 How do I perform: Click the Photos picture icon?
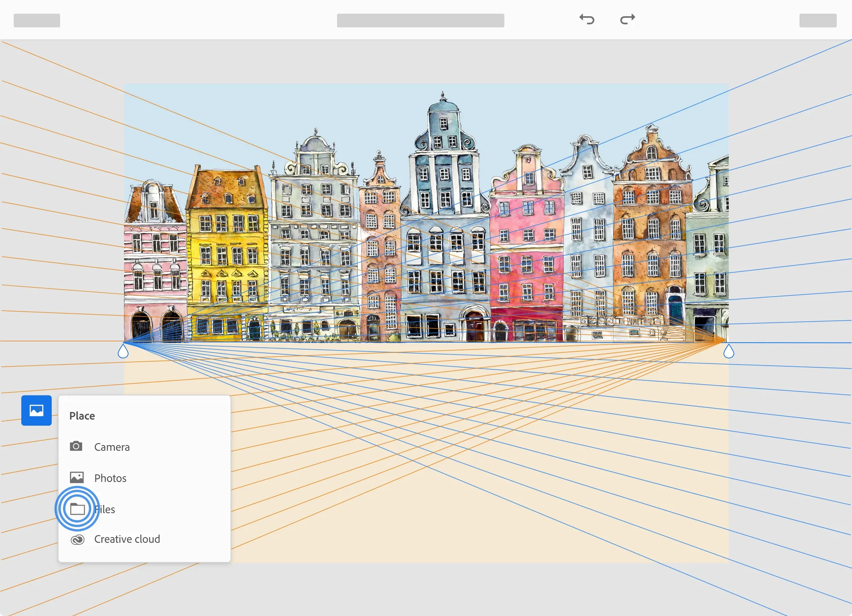77,478
